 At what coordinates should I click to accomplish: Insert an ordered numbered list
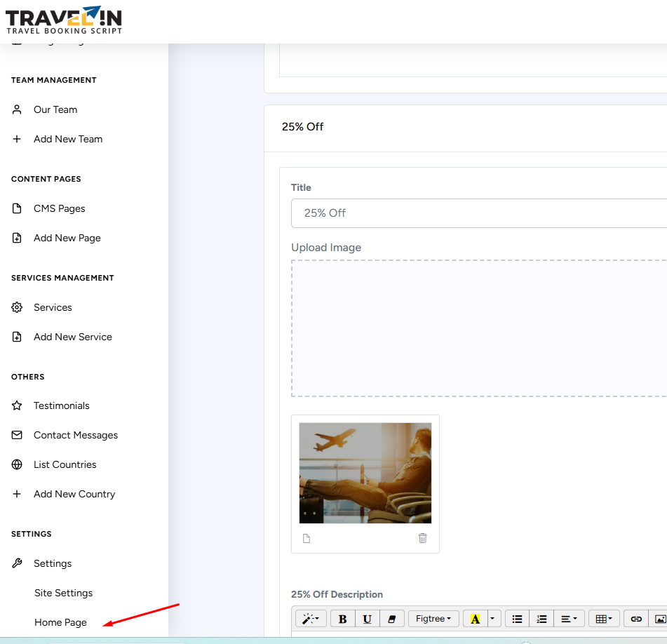tap(541, 619)
